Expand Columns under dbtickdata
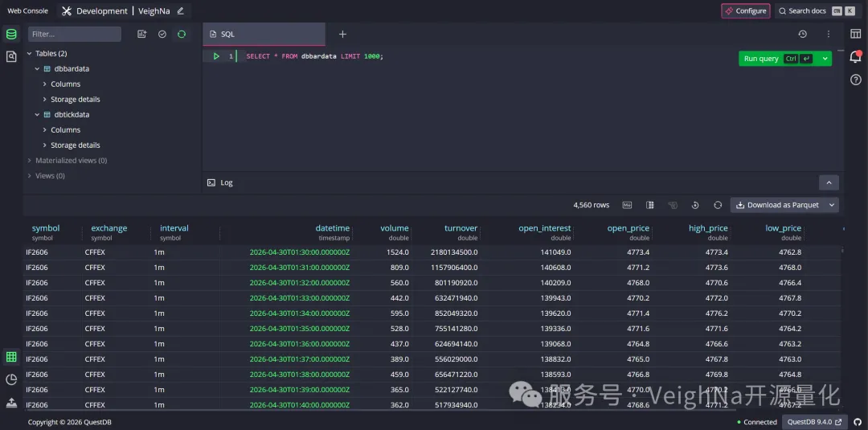 [x=45, y=130]
